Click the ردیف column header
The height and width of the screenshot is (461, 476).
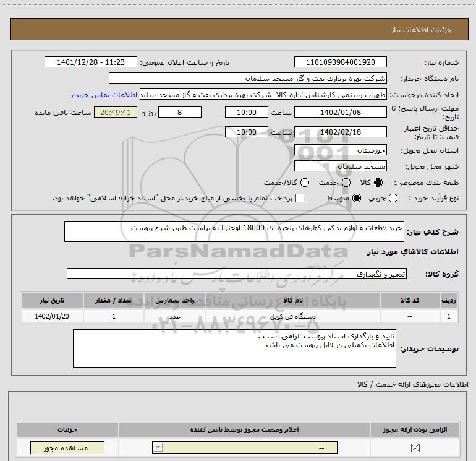tap(449, 300)
